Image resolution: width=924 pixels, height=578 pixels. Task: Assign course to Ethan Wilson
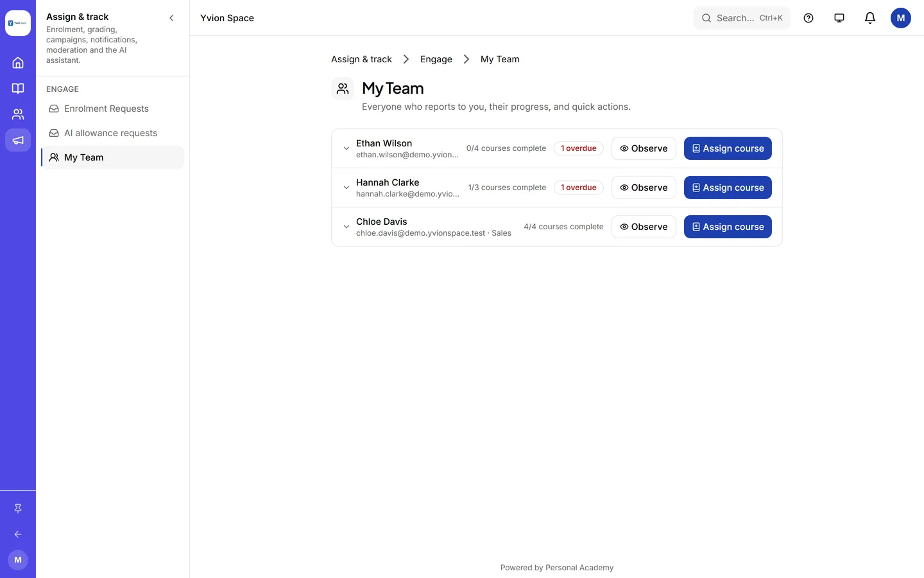point(728,148)
